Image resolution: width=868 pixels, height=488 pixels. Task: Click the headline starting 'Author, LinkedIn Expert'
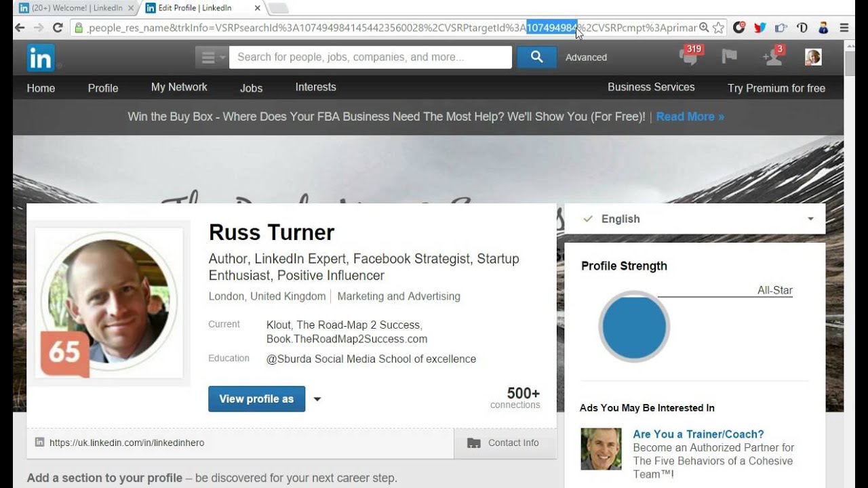(364, 267)
